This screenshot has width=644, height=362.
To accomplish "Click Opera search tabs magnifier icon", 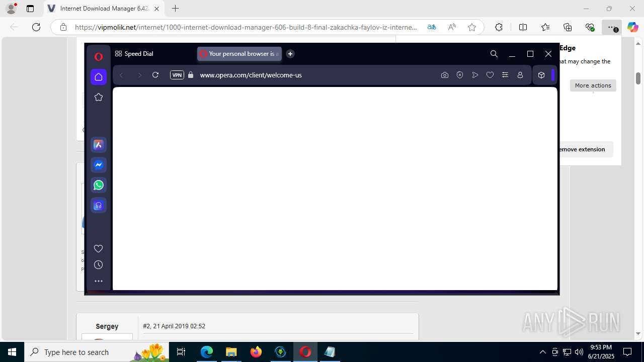I will 494,54.
